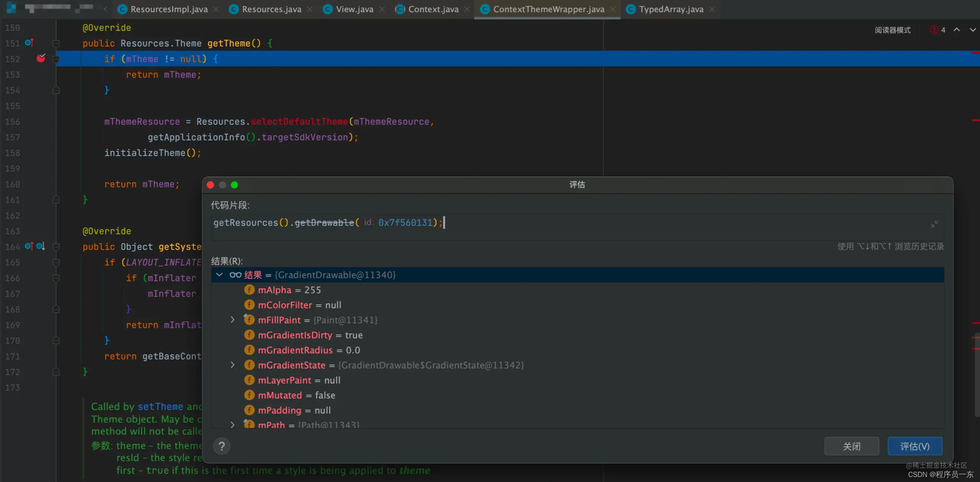
Task: Collapse the 结果 GradientDrawable result node
Action: click(x=219, y=275)
